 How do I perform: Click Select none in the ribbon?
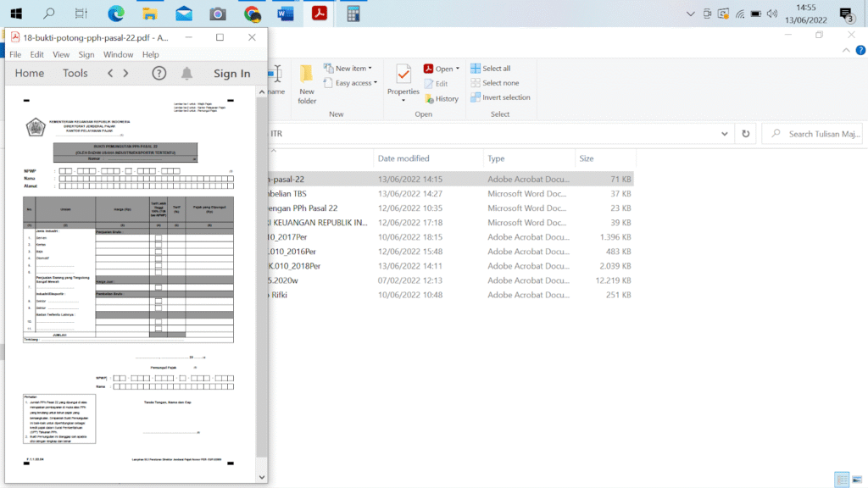point(499,83)
